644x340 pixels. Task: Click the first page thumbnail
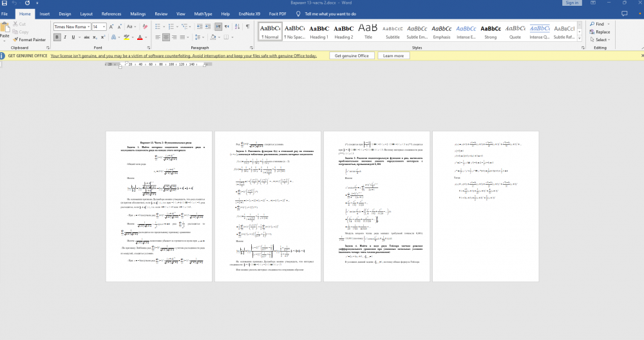[159, 207]
